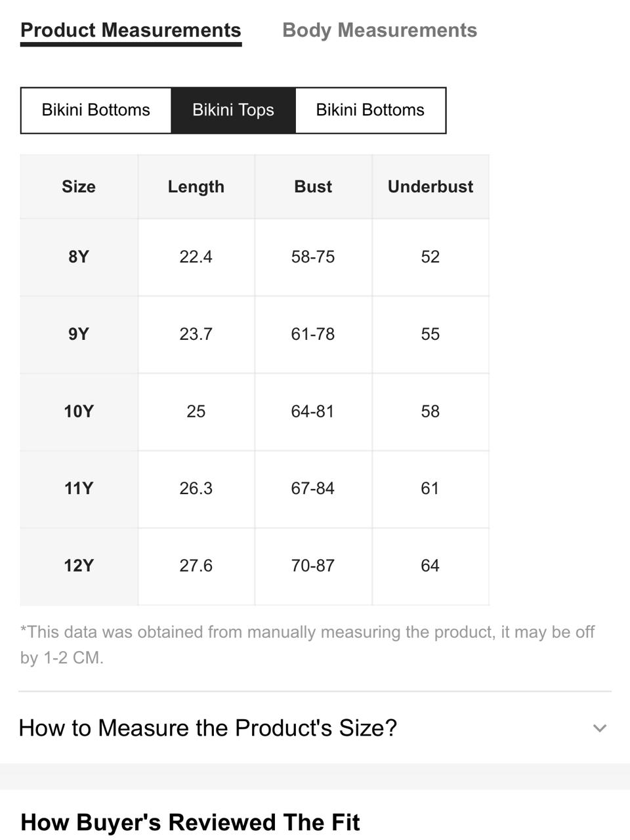
Task: Select the Product Measurements tab
Action: click(131, 30)
